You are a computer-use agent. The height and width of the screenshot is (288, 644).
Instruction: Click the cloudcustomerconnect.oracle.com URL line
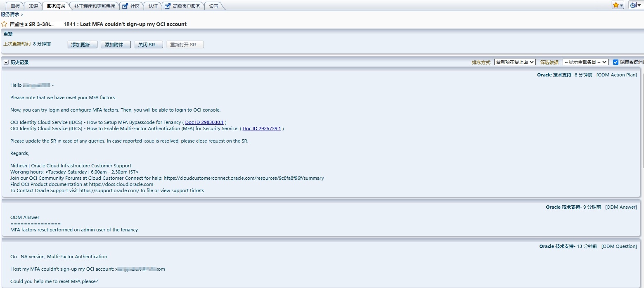point(167,178)
